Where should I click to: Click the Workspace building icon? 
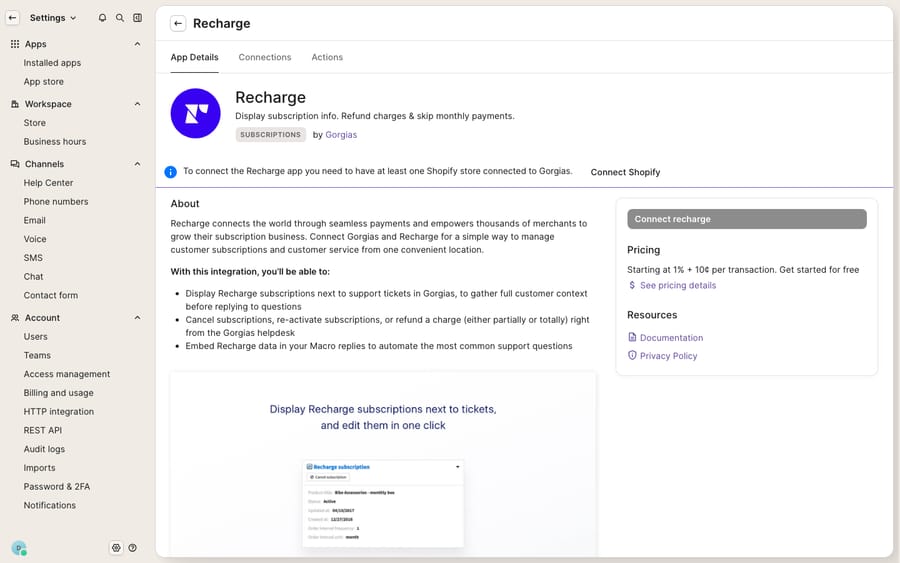[15, 104]
